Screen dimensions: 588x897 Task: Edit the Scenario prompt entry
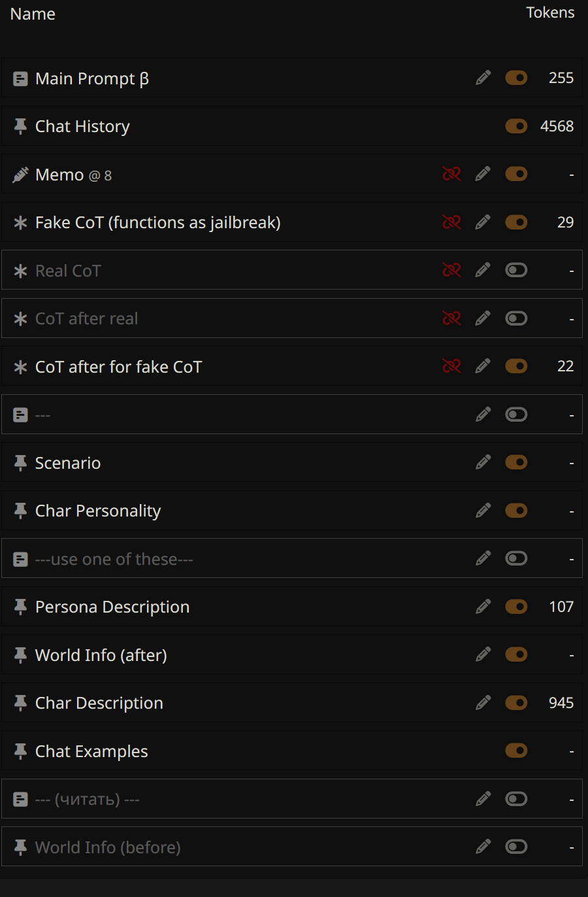(x=483, y=462)
